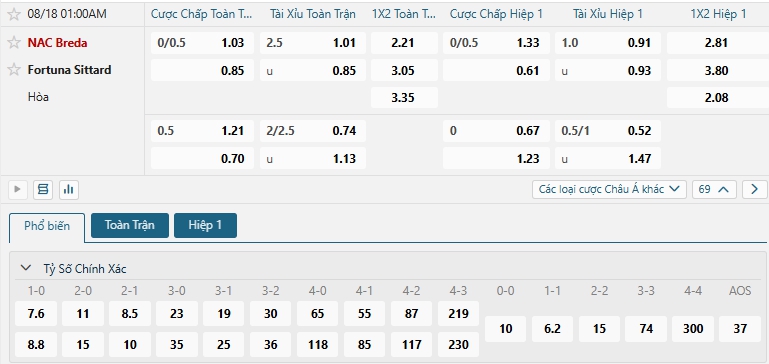Star the match date favorite icon
Viewport: 769px width, 364px height.
(x=14, y=14)
